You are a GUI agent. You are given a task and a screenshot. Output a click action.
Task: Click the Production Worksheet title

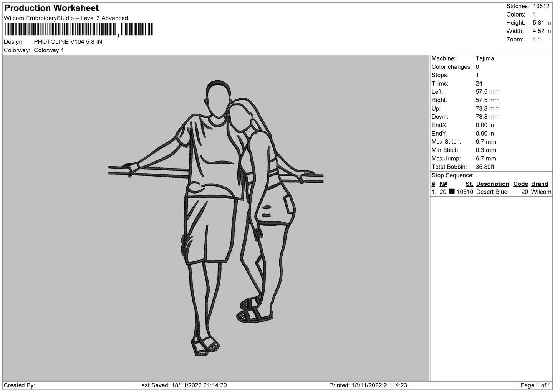click(x=51, y=8)
